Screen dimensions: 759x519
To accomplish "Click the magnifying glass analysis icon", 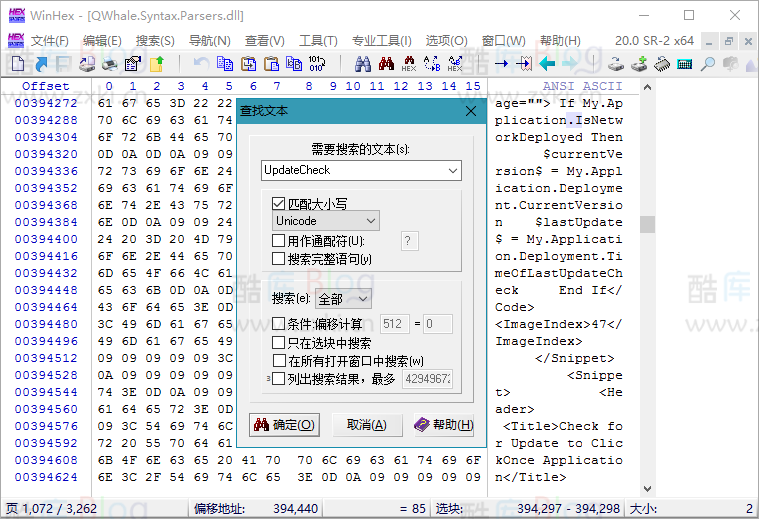I will (708, 63).
